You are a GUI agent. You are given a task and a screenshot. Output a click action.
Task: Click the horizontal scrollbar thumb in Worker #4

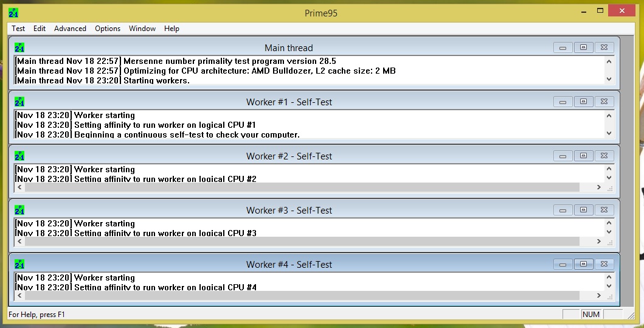[302, 296]
